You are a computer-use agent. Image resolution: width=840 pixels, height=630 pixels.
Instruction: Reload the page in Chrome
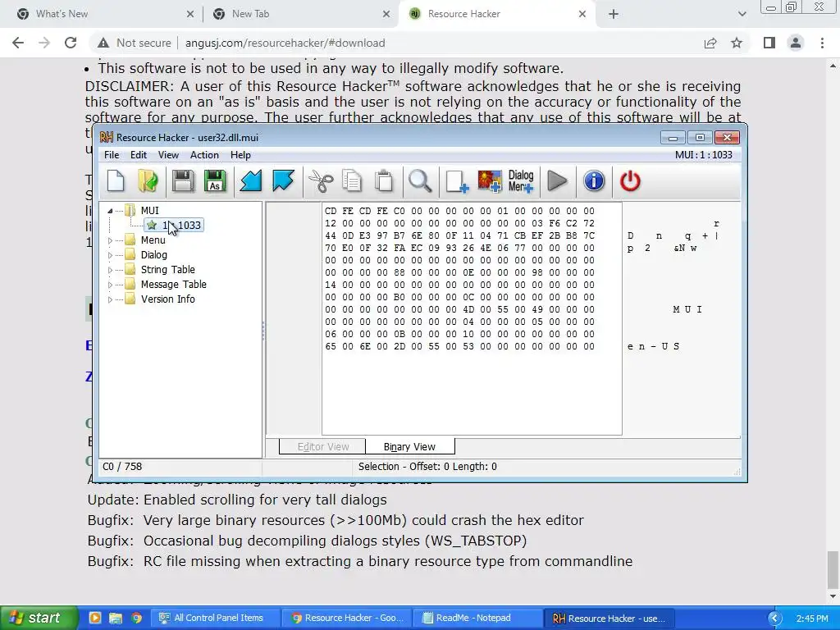(71, 43)
